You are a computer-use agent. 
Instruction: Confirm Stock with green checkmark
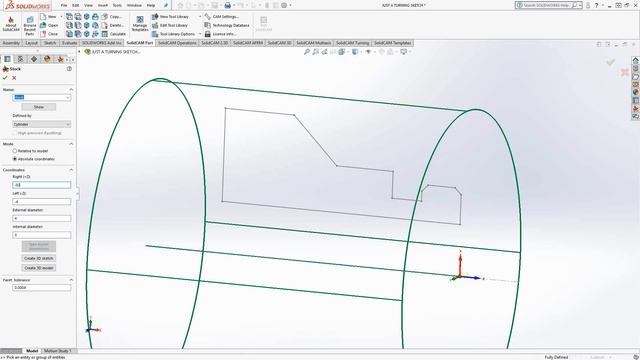coord(5,78)
